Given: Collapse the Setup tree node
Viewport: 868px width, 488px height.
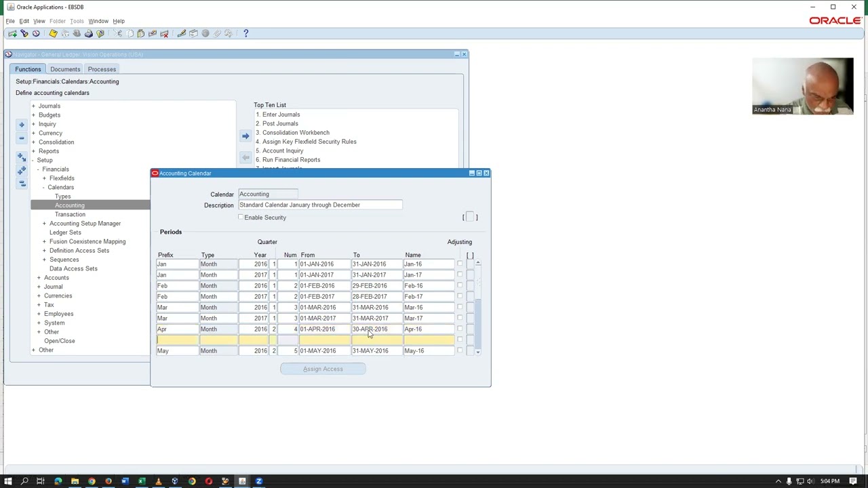Looking at the screenshot, I should coord(33,160).
